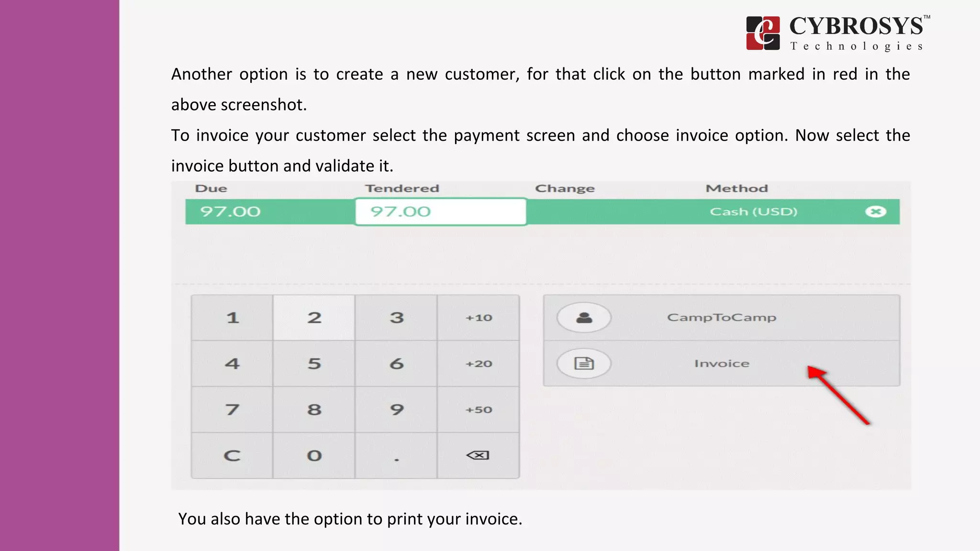Click the Due column header
The height and width of the screenshot is (551, 980).
(x=211, y=188)
